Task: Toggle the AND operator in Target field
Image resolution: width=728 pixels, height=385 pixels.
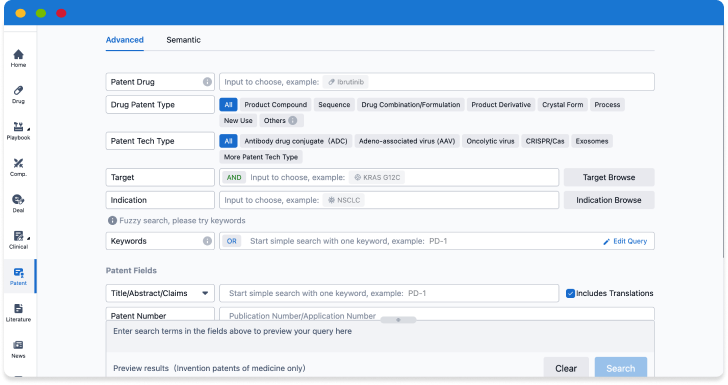Action: tap(234, 177)
